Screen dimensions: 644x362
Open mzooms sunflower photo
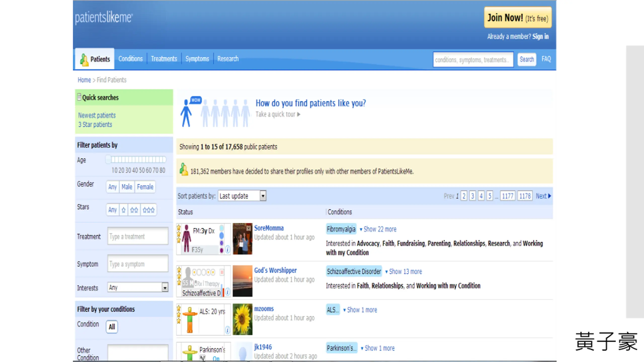click(242, 319)
